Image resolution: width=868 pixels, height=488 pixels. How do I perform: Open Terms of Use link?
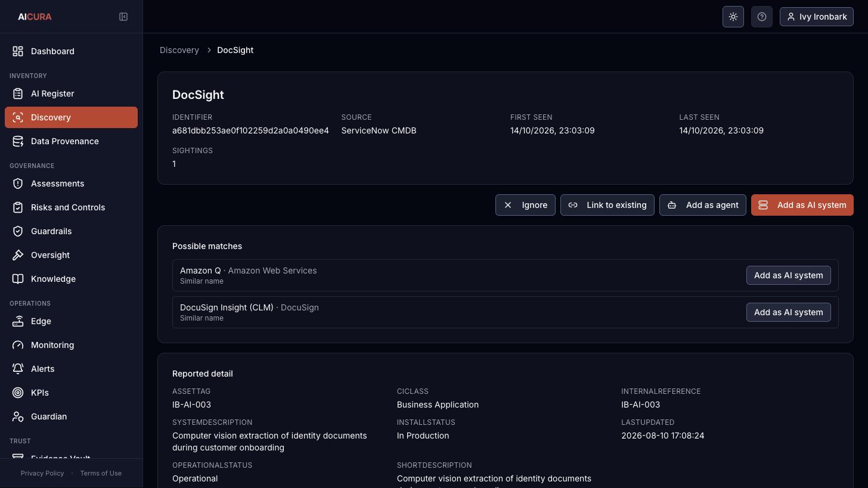(x=101, y=473)
